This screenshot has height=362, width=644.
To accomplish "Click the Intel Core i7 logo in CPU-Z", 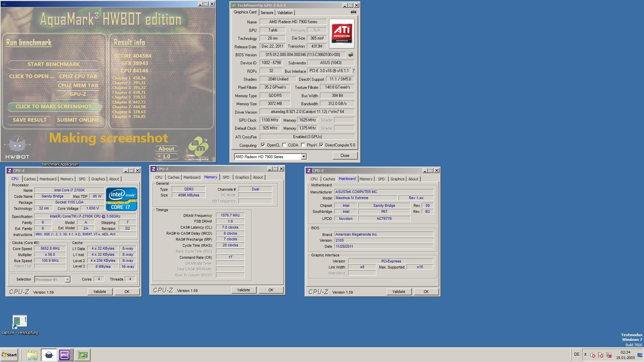I will click(x=121, y=199).
